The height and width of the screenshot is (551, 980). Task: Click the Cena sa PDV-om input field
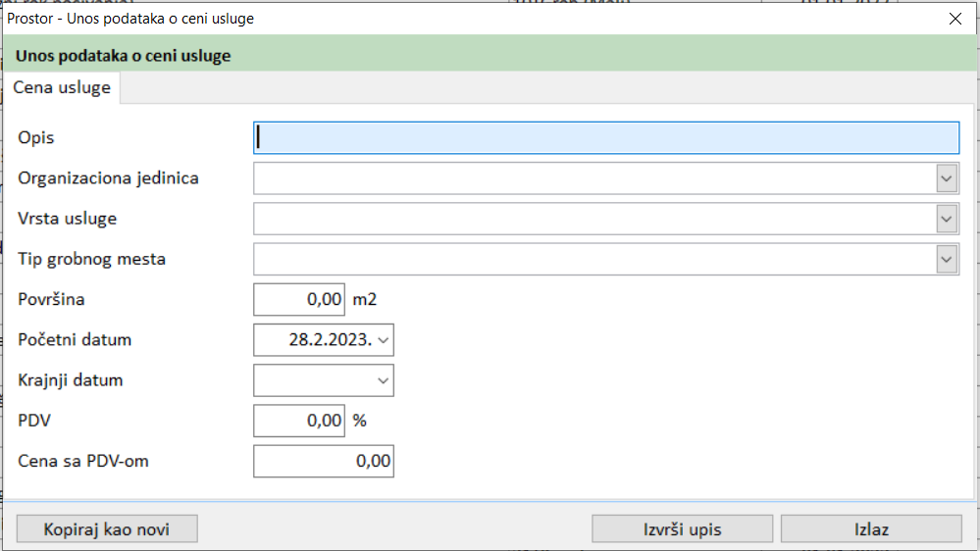[323, 461]
